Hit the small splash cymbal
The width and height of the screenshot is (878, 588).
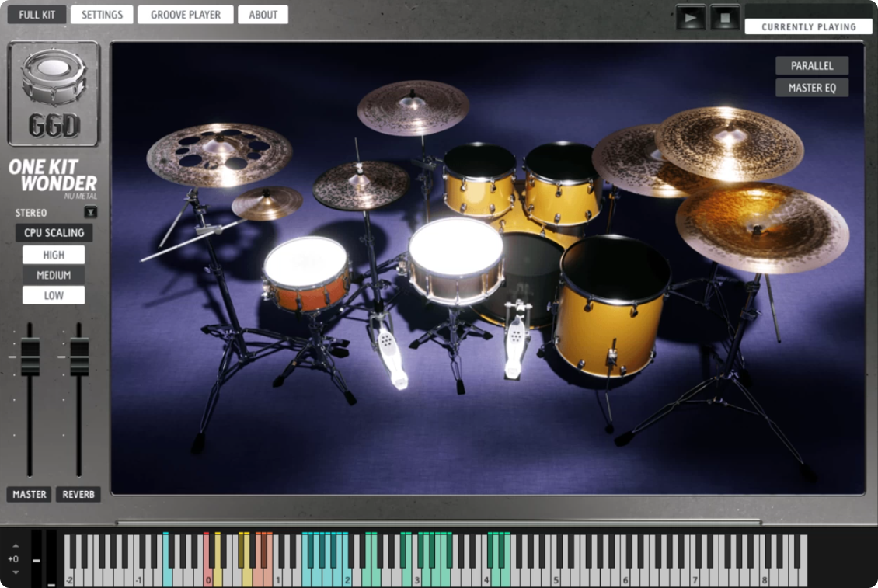pos(267,202)
